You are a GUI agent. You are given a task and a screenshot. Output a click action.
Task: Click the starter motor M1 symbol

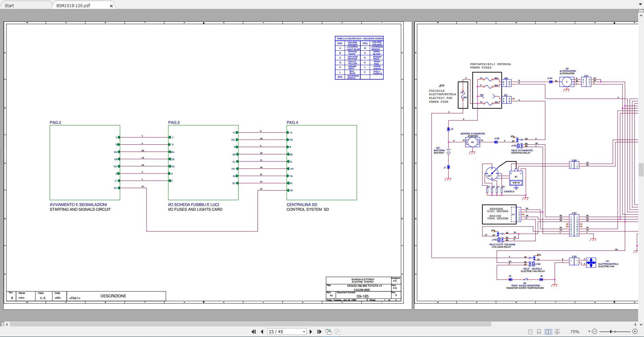[472, 142]
